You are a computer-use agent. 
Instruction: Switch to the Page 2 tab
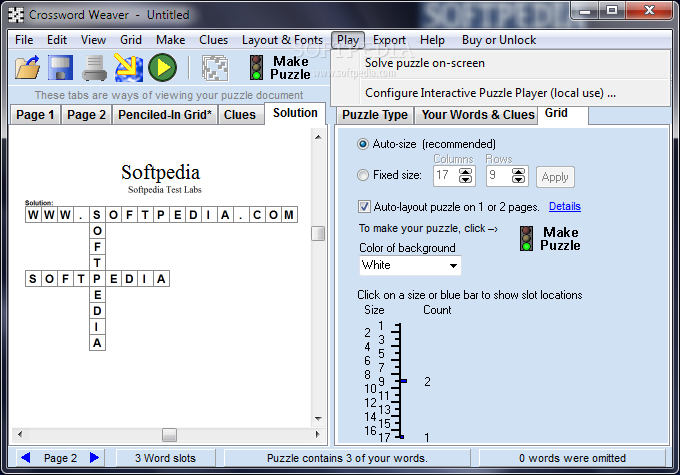[x=86, y=115]
